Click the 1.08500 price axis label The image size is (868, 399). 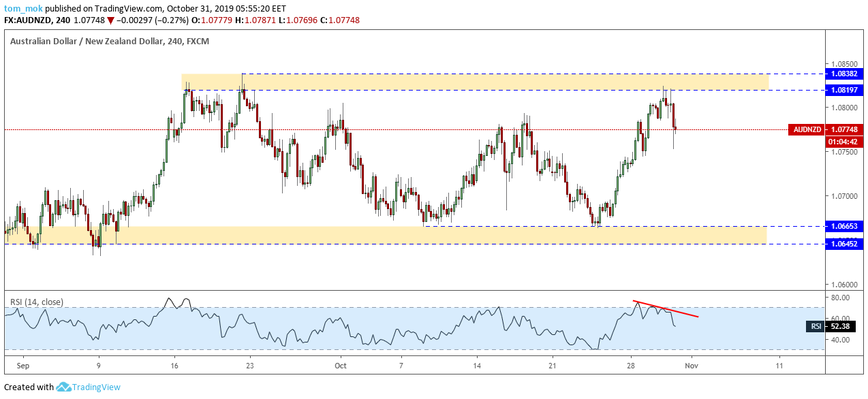pos(842,63)
